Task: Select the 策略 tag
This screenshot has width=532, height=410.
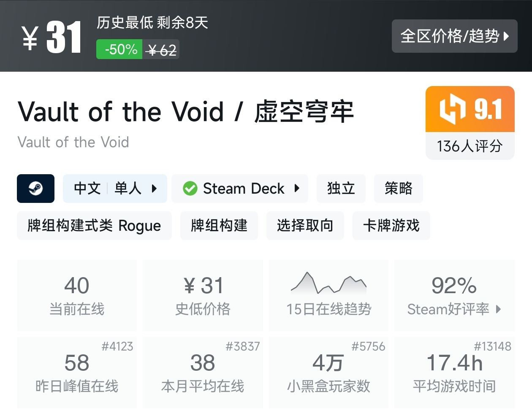Action: point(398,189)
